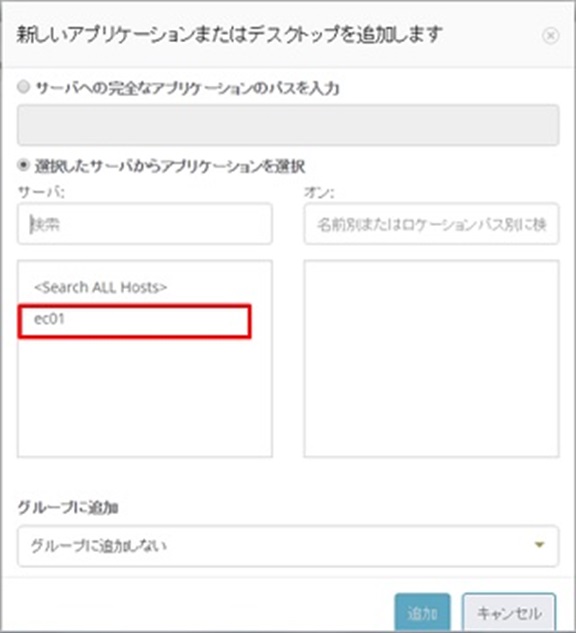Close the add application dialog with X icon
This screenshot has height=633, width=576.
(550, 36)
